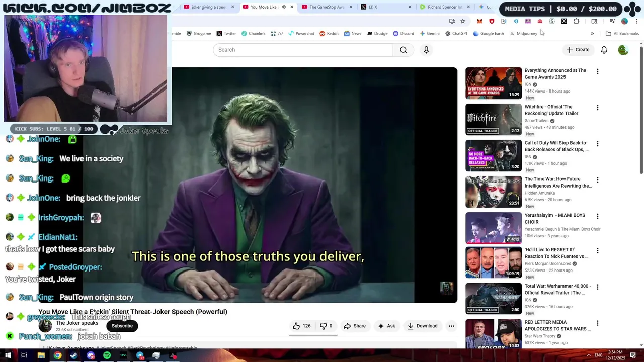Click the YouTube search input field
The height and width of the screenshot is (362, 644).
tap(303, 50)
